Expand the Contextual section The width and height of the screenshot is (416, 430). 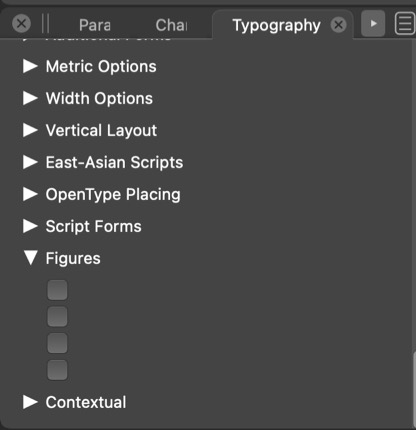pos(30,402)
